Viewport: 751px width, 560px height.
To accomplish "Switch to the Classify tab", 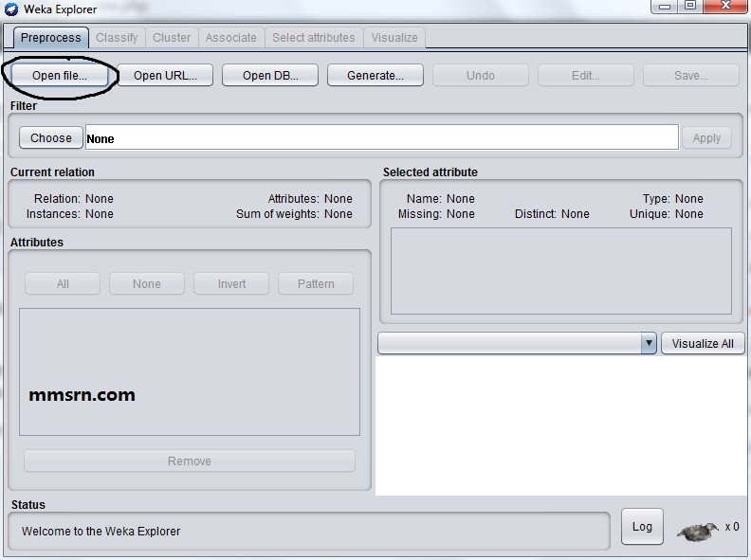I will [x=117, y=38].
